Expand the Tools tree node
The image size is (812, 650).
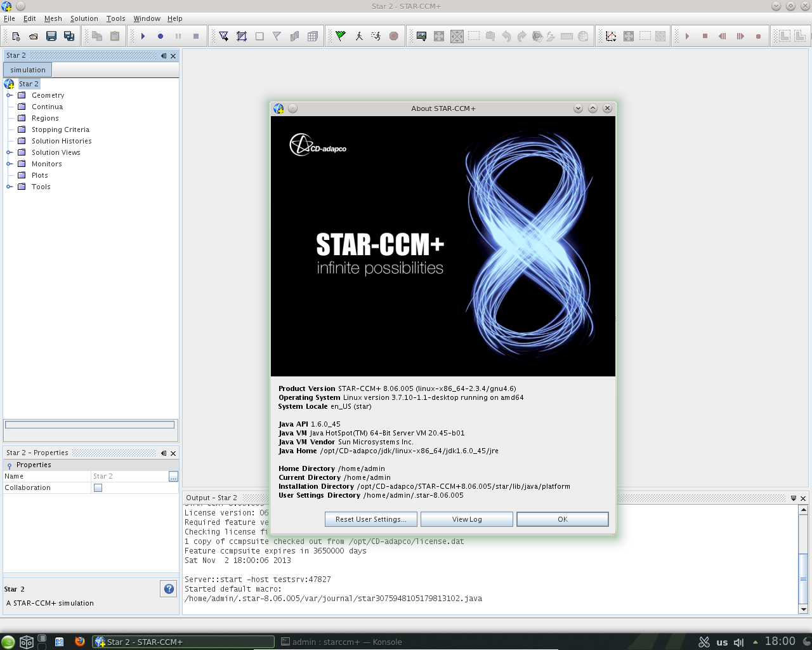click(x=10, y=187)
